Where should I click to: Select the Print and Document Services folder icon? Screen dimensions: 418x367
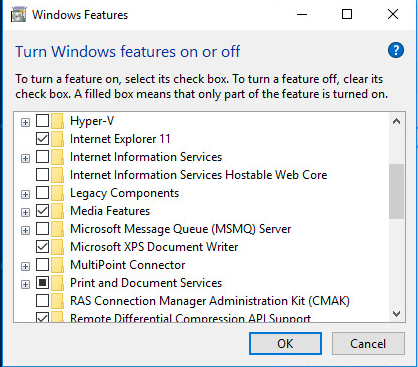pyautogui.click(x=57, y=283)
